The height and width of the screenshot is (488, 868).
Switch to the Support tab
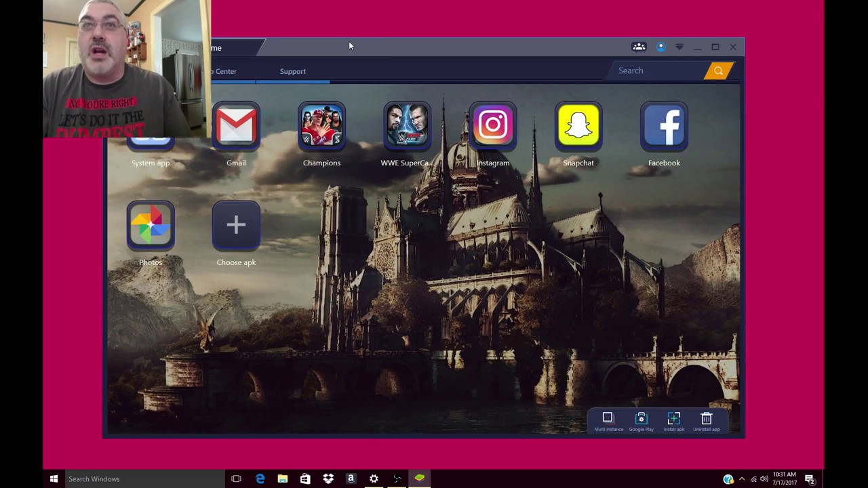click(x=293, y=71)
